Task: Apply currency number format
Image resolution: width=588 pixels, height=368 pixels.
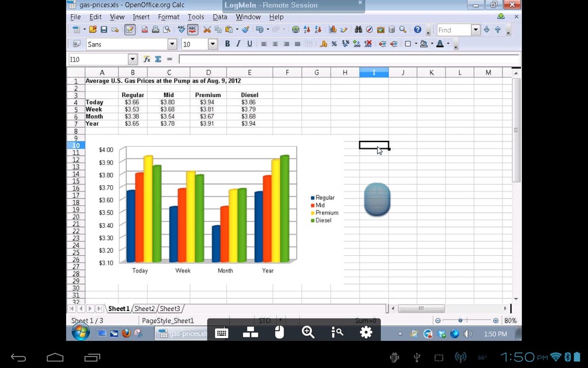Action: pyautogui.click(x=323, y=44)
